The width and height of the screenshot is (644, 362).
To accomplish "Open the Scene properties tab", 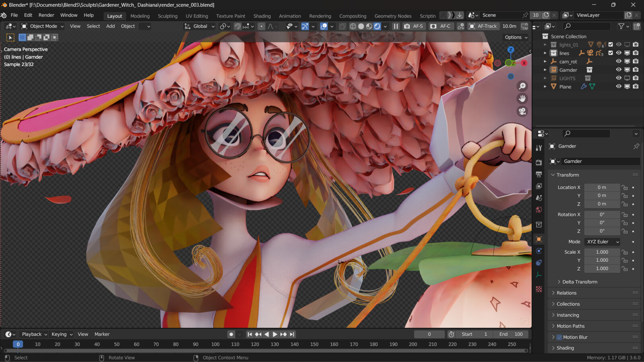I will tap(539, 198).
